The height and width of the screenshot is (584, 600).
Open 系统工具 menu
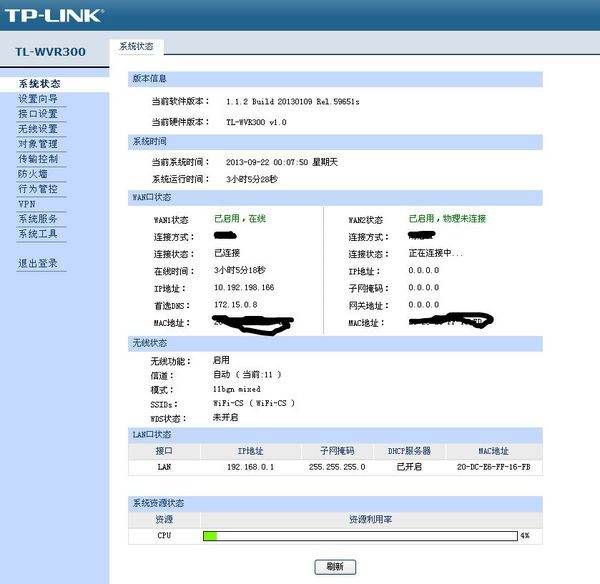(38, 233)
